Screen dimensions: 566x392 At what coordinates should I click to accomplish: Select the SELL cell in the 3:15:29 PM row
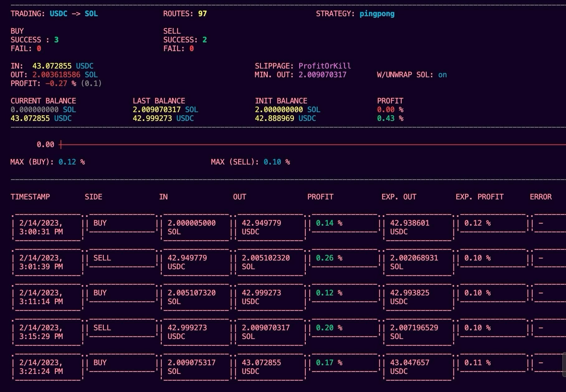coord(102,328)
